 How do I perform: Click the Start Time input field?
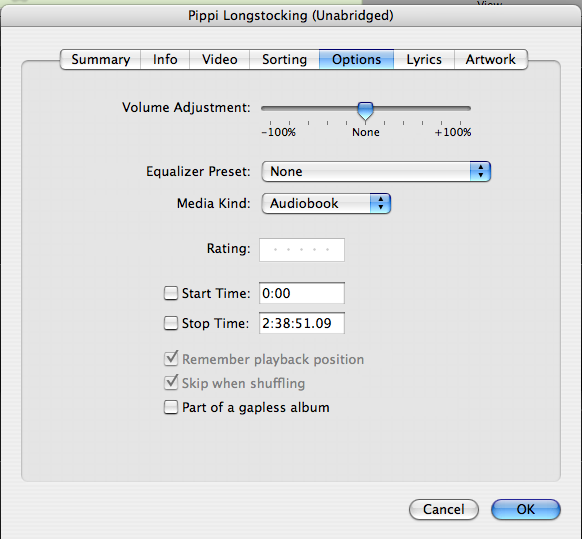pos(302,293)
